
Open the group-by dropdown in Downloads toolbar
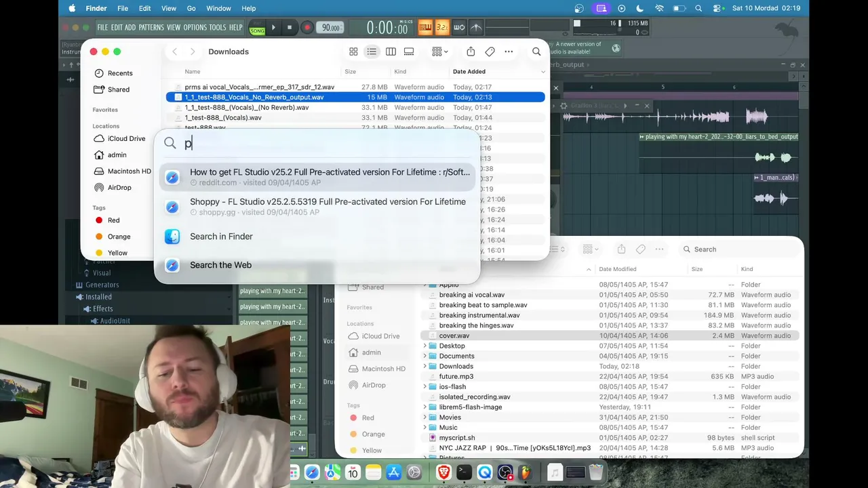(x=440, y=52)
